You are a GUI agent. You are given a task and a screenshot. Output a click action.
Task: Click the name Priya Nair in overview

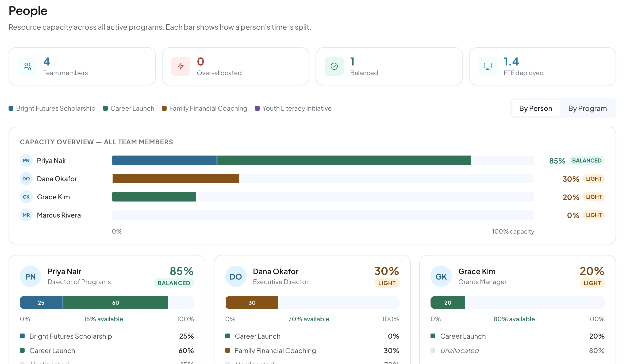click(x=52, y=161)
